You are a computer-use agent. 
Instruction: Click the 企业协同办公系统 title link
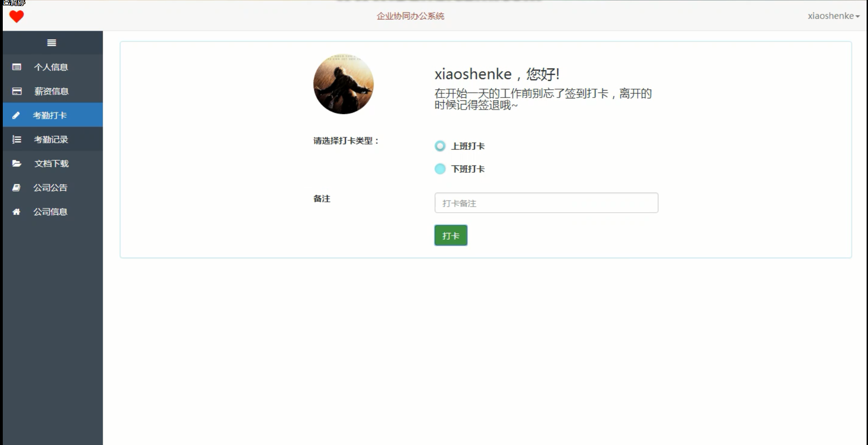(x=411, y=16)
